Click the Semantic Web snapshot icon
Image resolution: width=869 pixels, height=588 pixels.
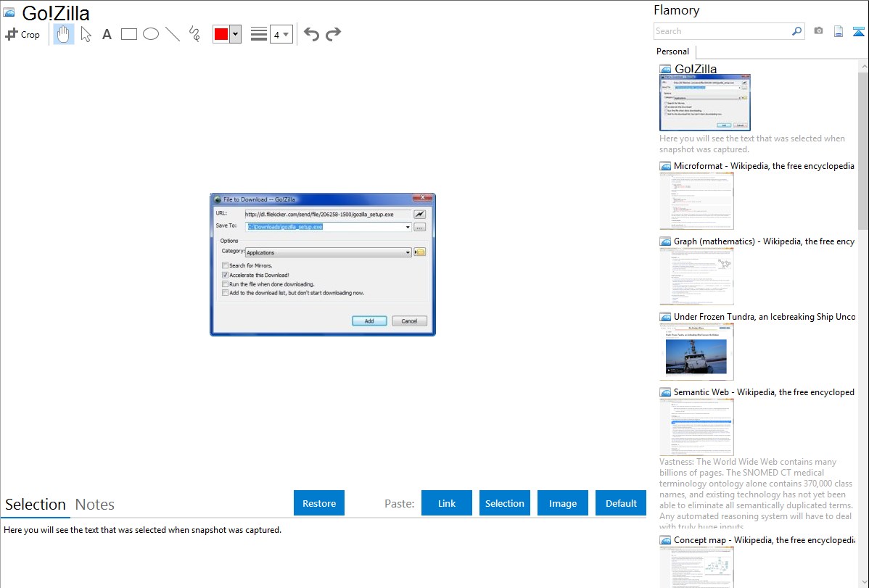[x=665, y=392]
